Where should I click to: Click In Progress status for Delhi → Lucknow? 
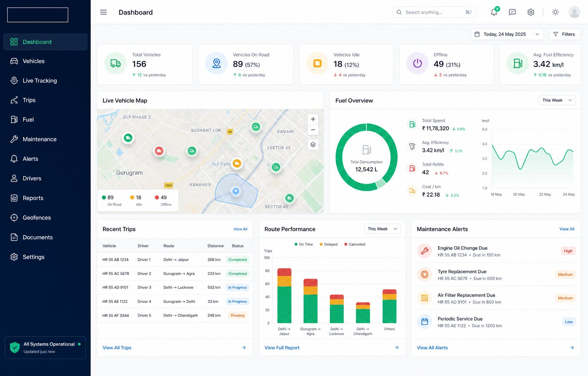click(237, 288)
